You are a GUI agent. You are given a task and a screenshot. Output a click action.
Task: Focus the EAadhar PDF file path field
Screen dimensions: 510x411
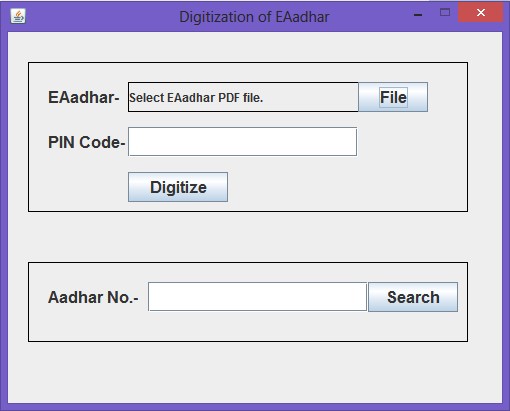(x=243, y=97)
